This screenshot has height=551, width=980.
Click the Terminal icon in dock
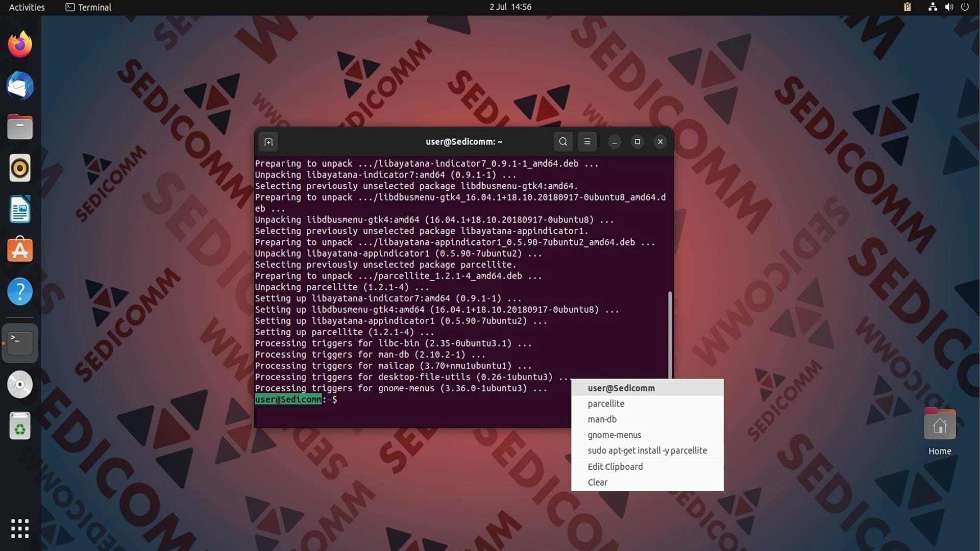(20, 343)
